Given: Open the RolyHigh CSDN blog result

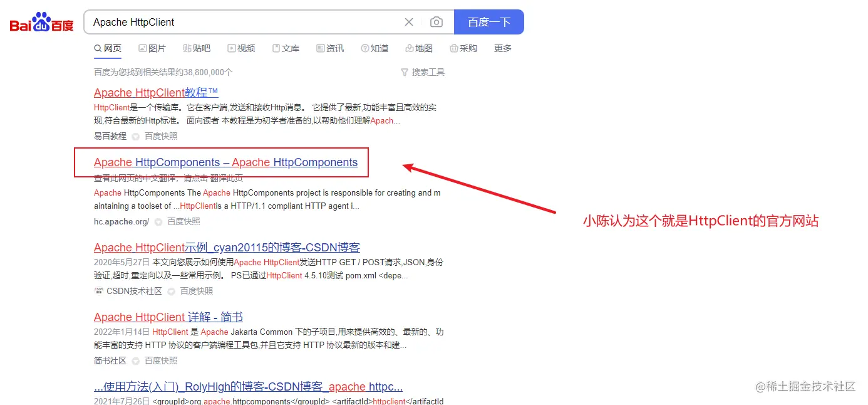Looking at the screenshot, I should (248, 387).
